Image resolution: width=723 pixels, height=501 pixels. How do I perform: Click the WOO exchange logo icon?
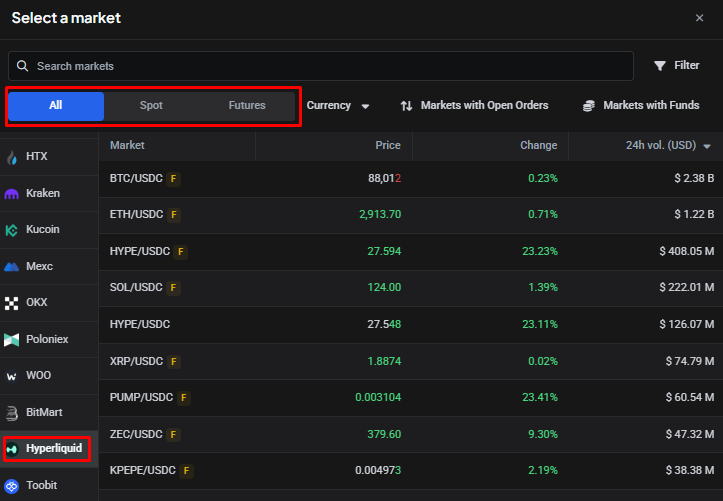12,376
